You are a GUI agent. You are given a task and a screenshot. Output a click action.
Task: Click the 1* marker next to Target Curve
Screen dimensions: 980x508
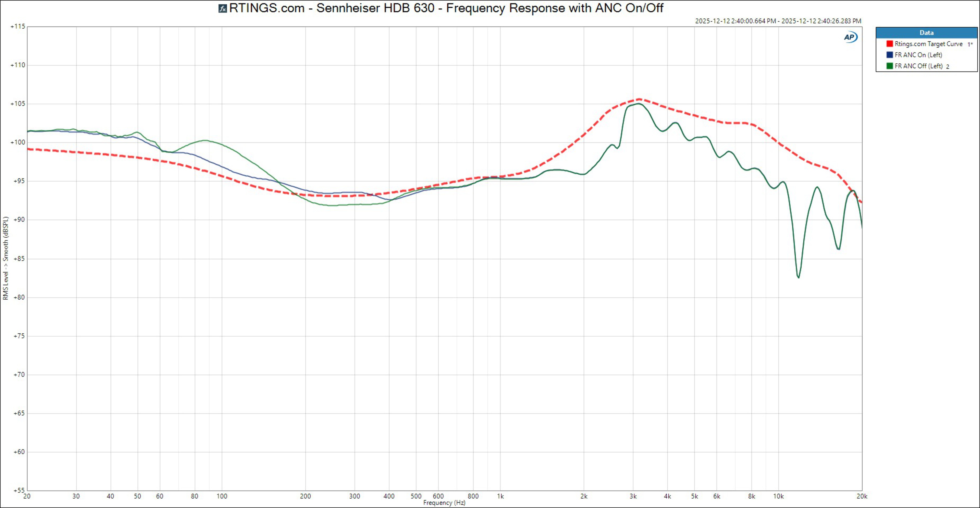(x=970, y=44)
